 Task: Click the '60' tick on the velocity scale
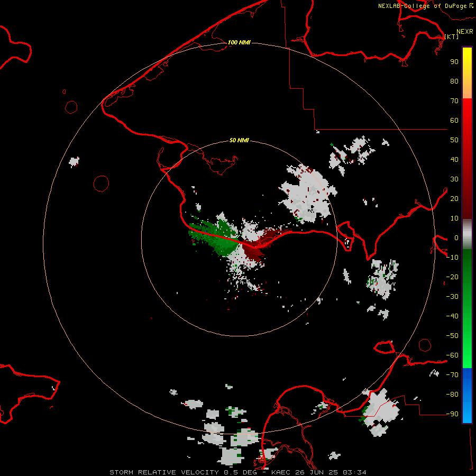(454, 120)
